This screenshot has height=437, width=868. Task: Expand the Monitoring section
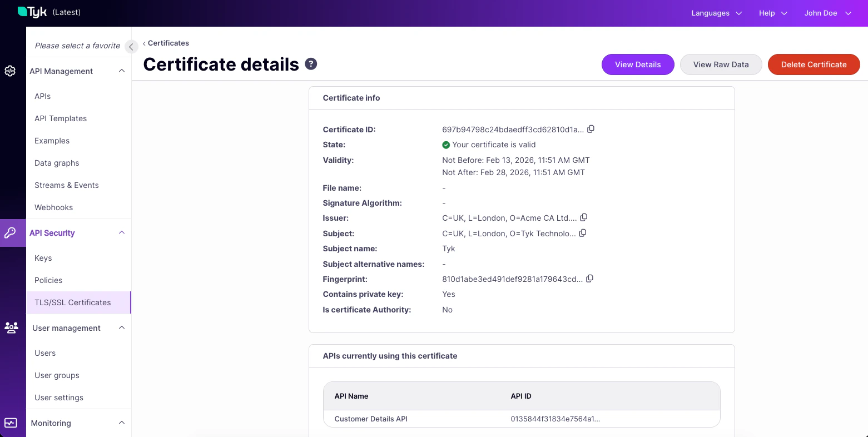[122, 423]
